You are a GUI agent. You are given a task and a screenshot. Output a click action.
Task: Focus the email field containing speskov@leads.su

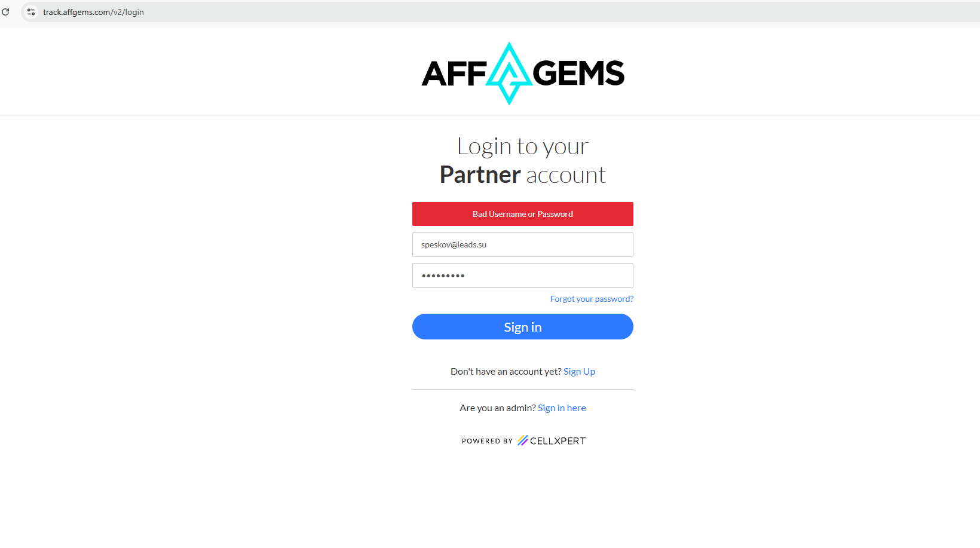pos(523,244)
